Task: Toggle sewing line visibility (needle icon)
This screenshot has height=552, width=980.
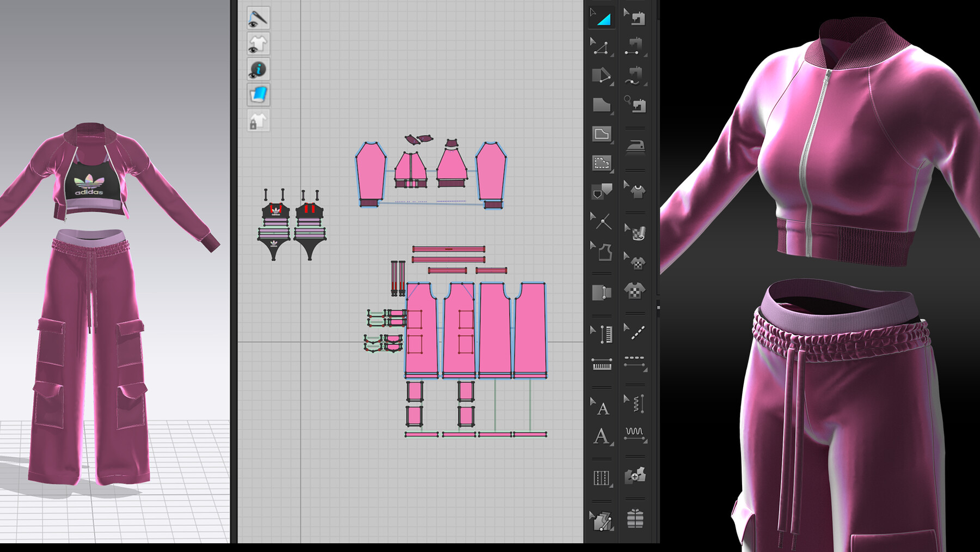Action: pyautogui.click(x=258, y=18)
